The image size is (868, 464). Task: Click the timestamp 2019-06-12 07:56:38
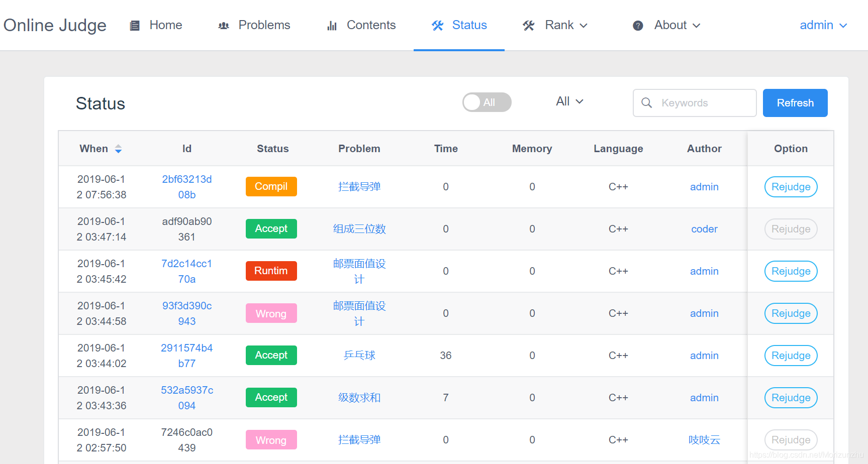[x=102, y=187]
